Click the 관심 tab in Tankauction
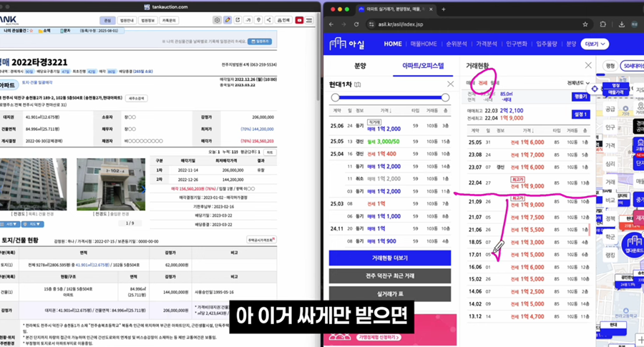Image resolution: width=644 pixels, height=347 pixels. pos(107,20)
